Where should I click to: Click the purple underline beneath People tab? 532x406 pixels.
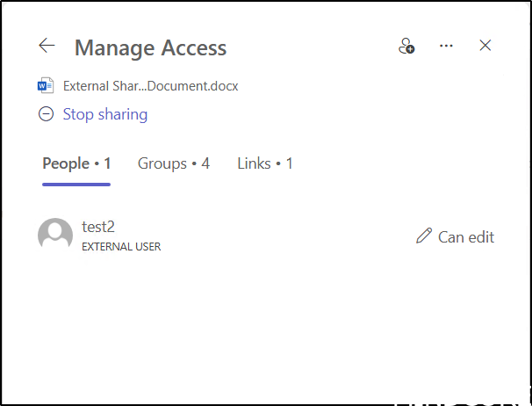click(x=76, y=184)
